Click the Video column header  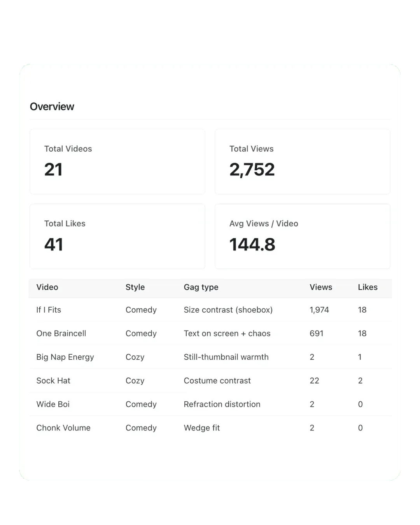(x=47, y=287)
